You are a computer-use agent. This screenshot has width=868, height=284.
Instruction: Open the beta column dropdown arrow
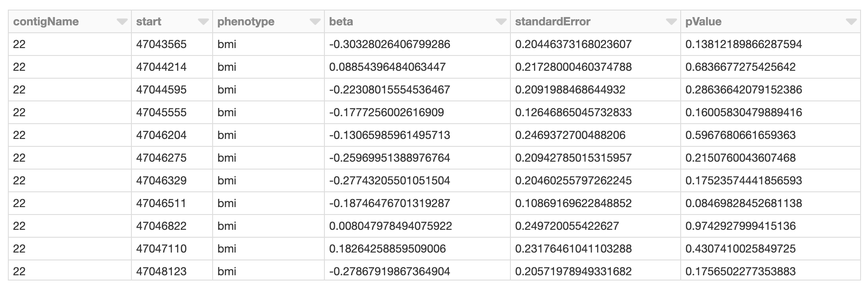click(x=501, y=22)
